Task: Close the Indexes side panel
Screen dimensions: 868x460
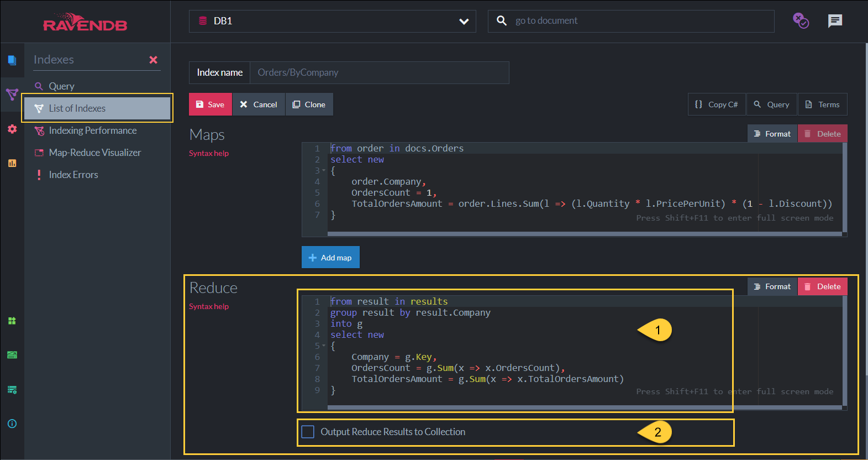Action: pos(154,60)
